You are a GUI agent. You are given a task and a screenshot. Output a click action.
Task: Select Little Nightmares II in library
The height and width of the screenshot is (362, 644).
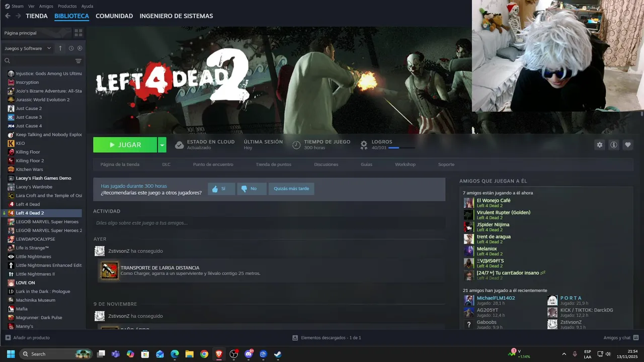(x=35, y=274)
